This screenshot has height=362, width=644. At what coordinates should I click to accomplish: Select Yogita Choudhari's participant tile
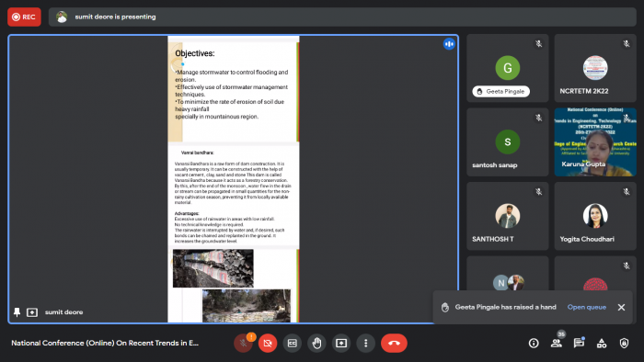click(595, 216)
